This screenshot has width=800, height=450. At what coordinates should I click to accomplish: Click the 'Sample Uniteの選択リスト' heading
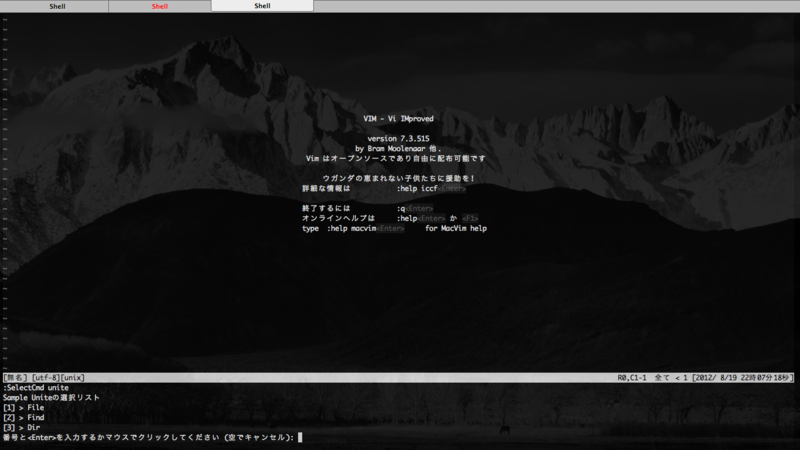pos(52,397)
